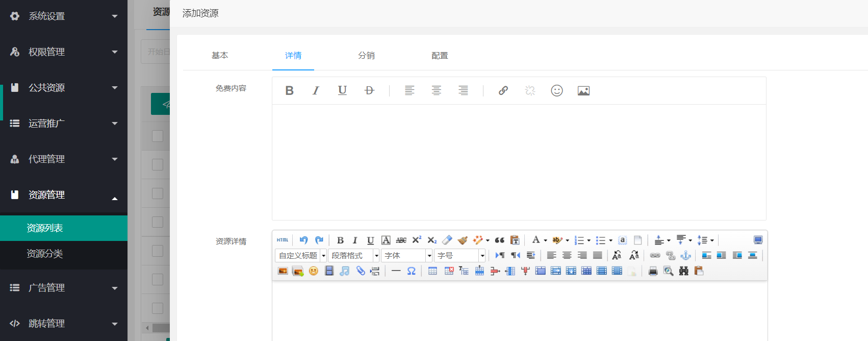The width and height of the screenshot is (868, 341).
Task: Open emoji picker in 免费内容 editor
Action: (x=557, y=90)
